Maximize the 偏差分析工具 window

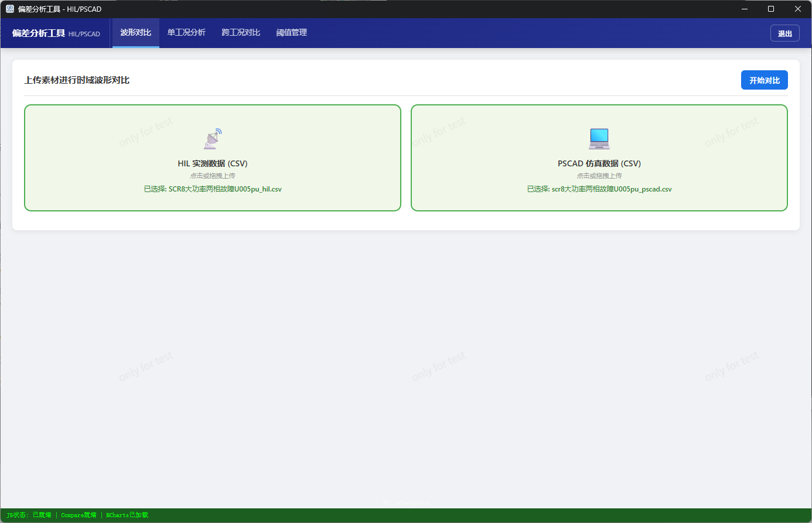coord(771,9)
